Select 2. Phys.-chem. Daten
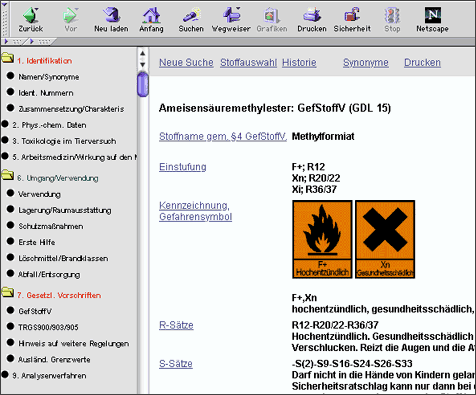This screenshot has width=476, height=395. click(x=49, y=125)
